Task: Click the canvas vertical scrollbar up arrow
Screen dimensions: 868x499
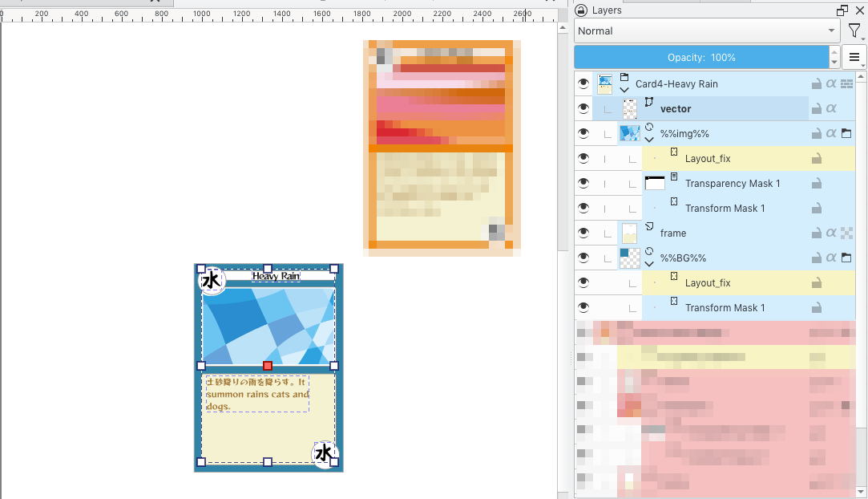Action: coord(563,28)
